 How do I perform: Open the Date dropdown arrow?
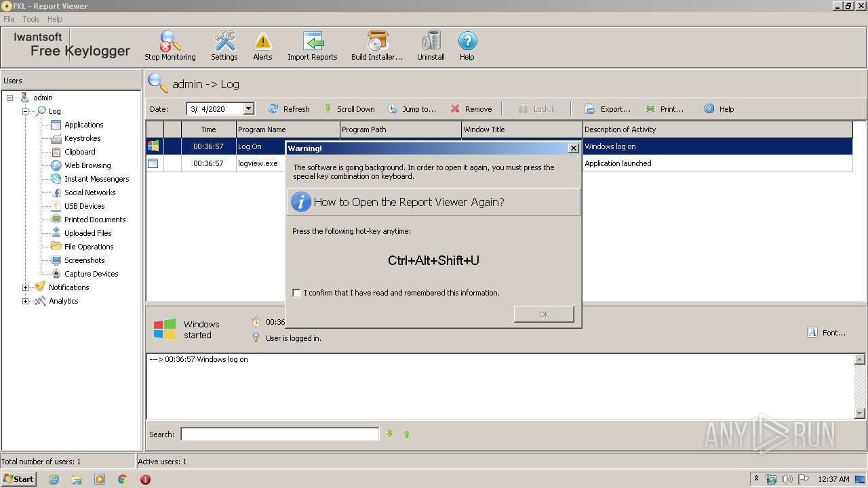click(x=248, y=108)
